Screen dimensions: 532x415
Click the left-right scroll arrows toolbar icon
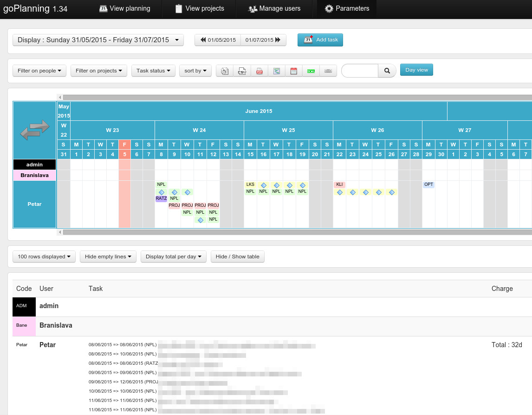point(328,71)
